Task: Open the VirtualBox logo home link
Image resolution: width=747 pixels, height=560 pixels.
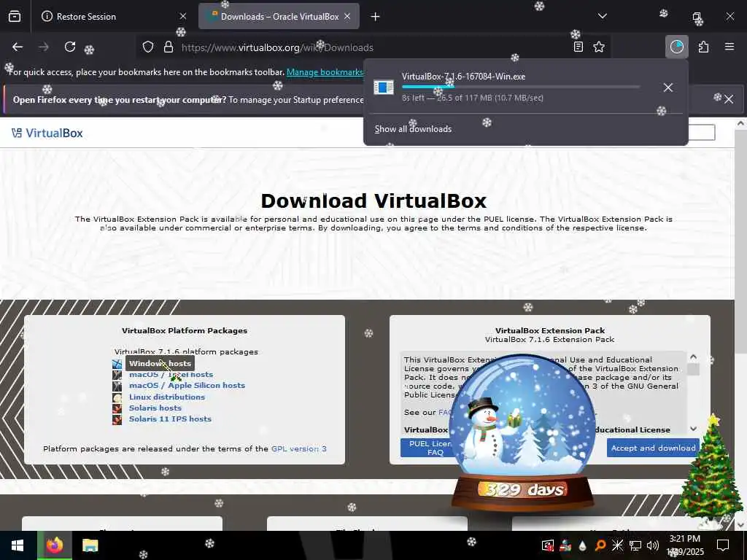Action: [x=47, y=133]
